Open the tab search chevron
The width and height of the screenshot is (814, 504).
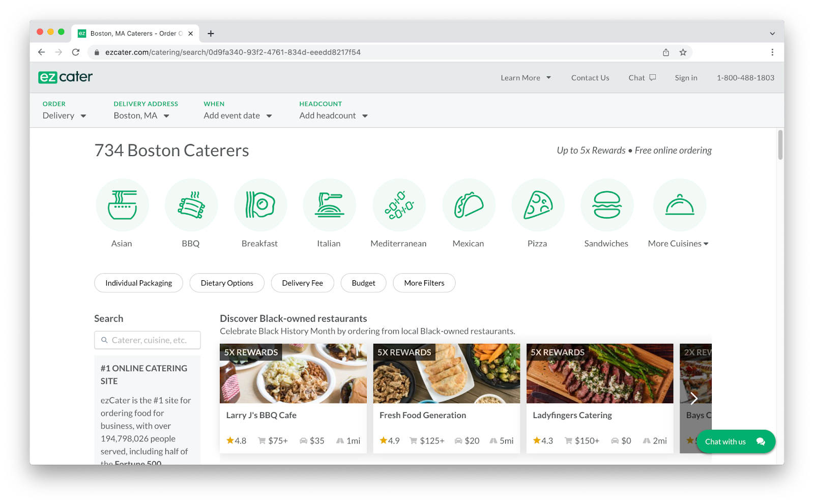pyautogui.click(x=772, y=34)
